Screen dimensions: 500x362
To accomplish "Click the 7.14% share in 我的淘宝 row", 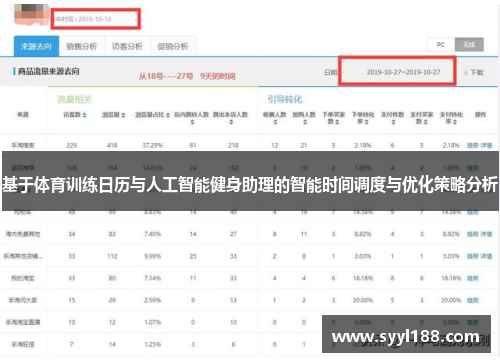I will coord(153,278).
